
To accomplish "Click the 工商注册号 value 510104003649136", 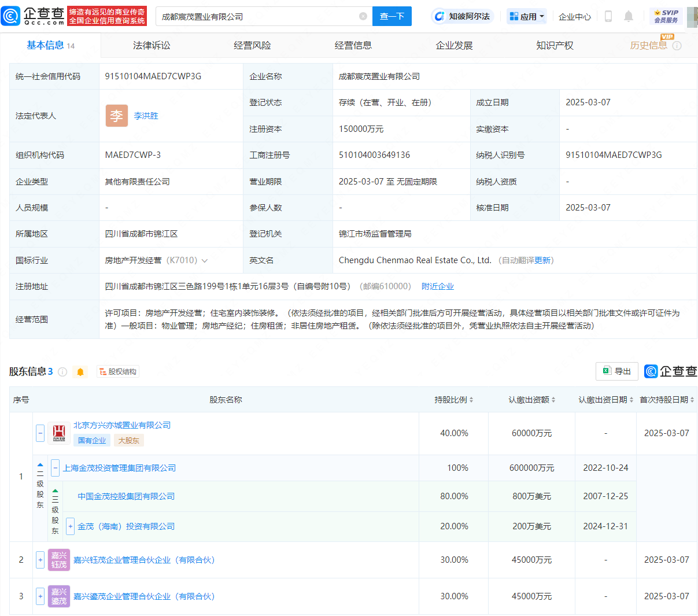I will click(x=375, y=155).
